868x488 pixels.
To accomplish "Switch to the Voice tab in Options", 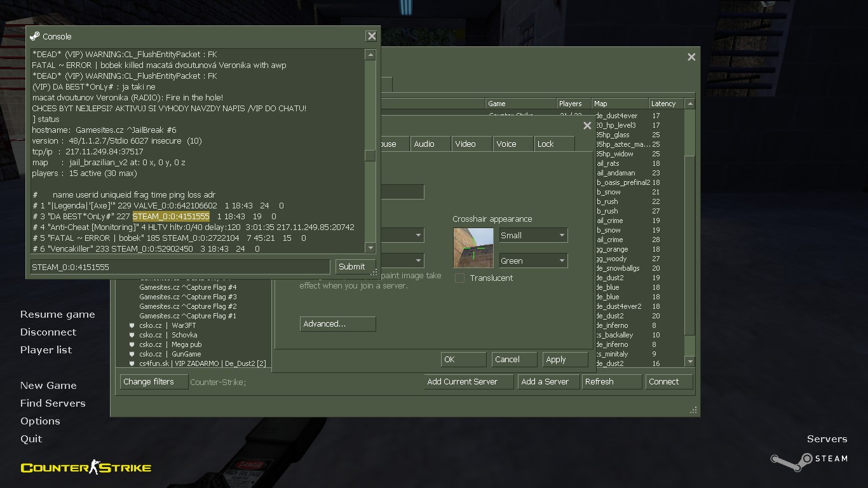I will click(x=513, y=144).
